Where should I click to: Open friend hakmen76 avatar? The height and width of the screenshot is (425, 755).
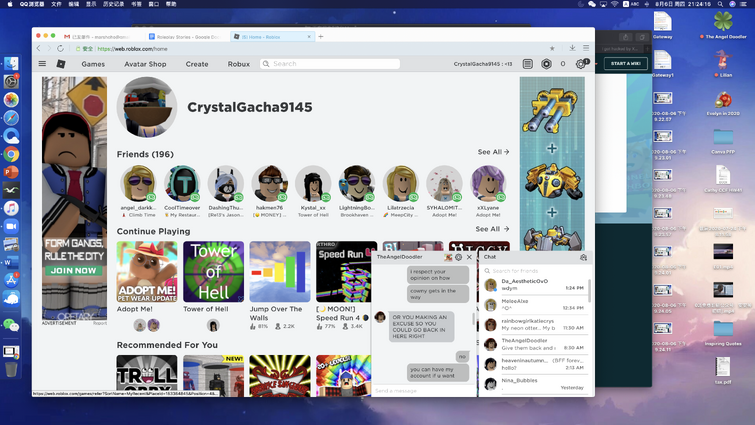pos(270,183)
